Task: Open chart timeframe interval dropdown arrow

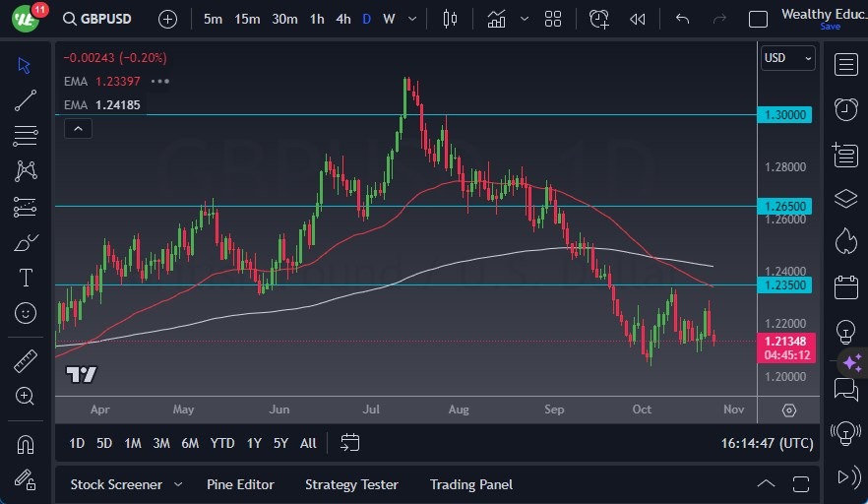Action: (x=411, y=19)
